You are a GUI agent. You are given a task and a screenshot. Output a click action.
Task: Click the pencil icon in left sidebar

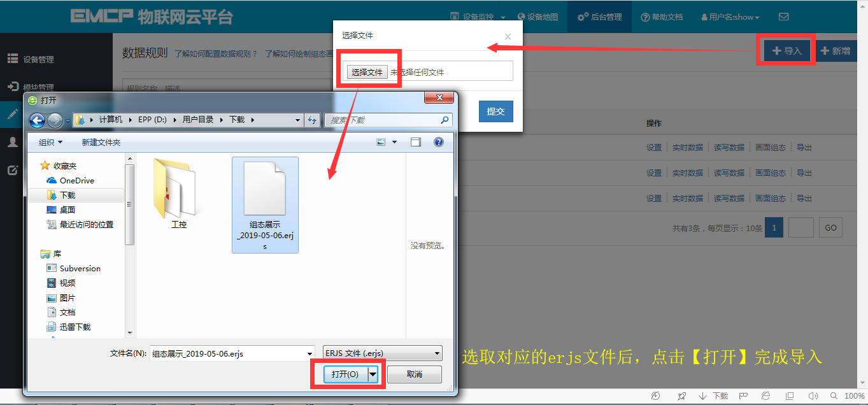click(12, 115)
